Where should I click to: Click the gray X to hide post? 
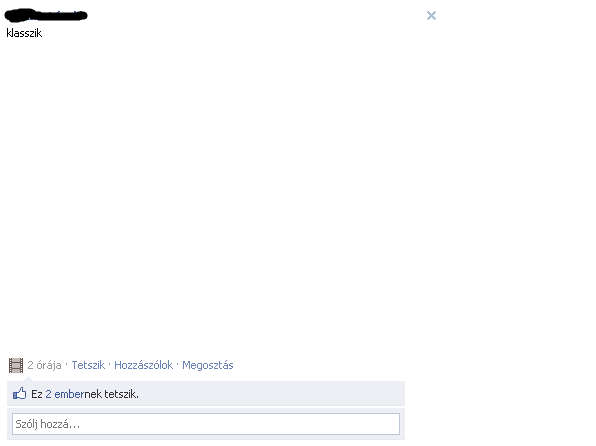[x=431, y=16]
